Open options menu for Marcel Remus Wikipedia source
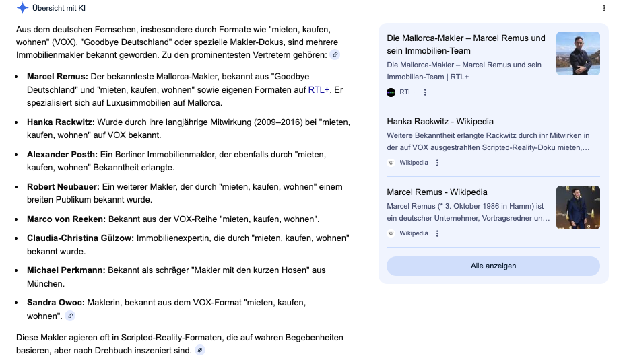The width and height of the screenshot is (623, 364). [x=437, y=233]
